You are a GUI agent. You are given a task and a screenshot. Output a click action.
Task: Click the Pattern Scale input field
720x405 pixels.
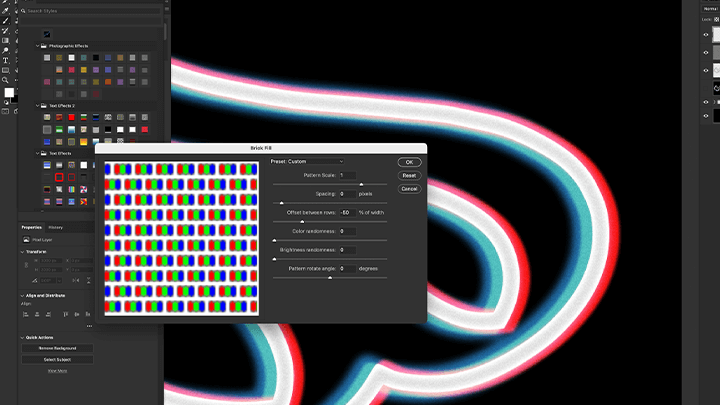point(348,175)
